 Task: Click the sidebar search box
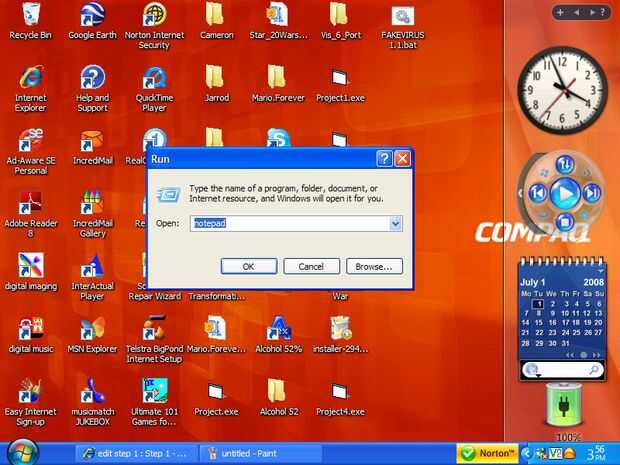click(x=561, y=370)
